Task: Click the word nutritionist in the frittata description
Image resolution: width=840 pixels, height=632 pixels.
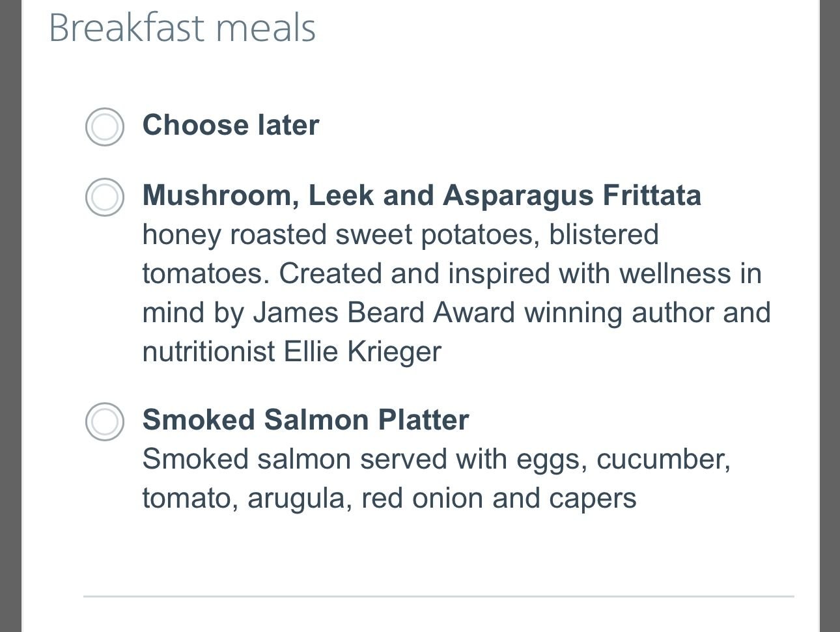Action: [206, 351]
